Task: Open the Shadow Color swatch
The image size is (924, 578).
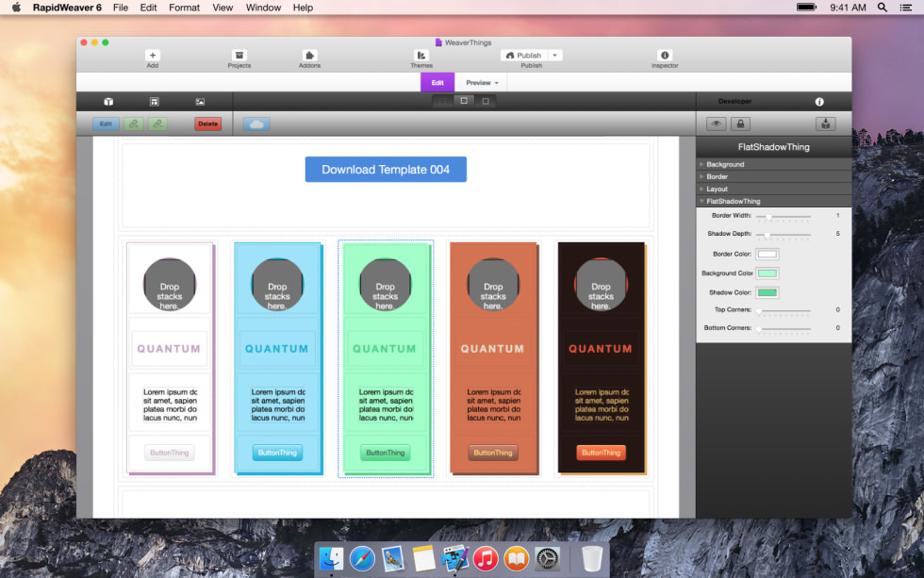Action: [767, 293]
